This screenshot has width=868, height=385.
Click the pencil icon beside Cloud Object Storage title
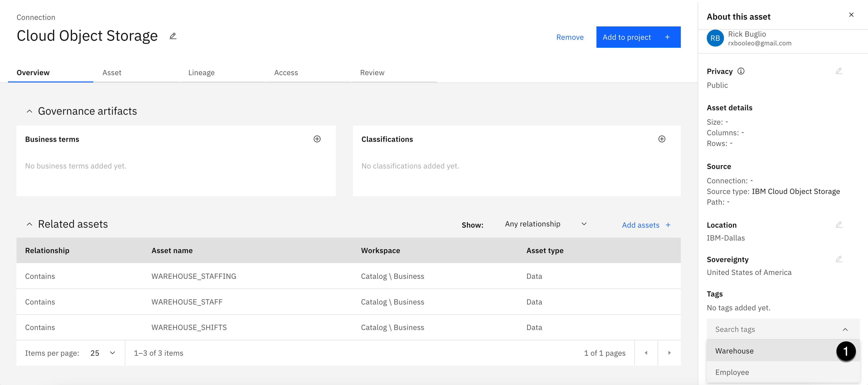173,36
